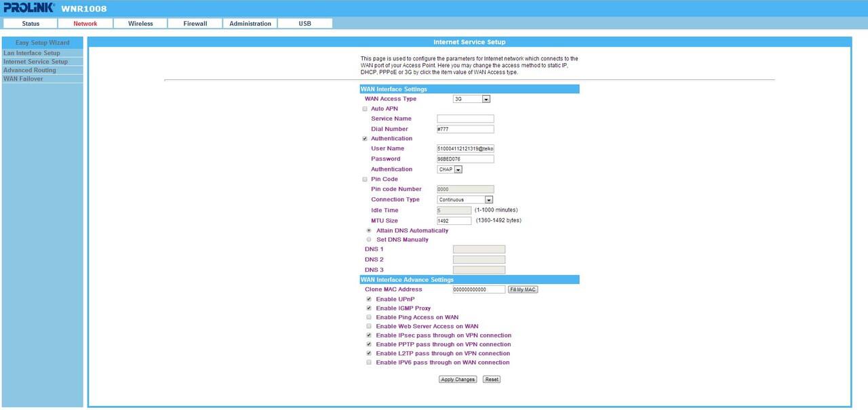The image size is (868, 410).
Task: Toggle the Pin Code checkbox
Action: coord(365,180)
